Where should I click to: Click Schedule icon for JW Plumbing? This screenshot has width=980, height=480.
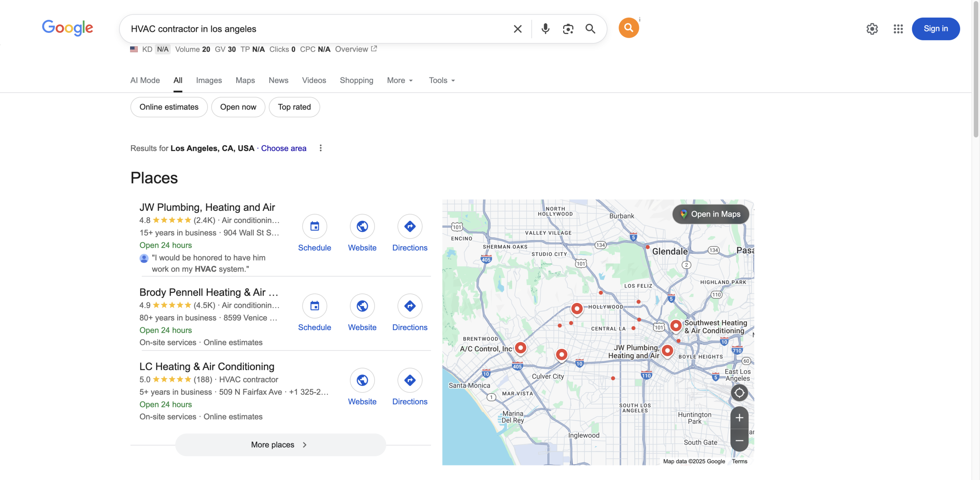[x=314, y=226]
